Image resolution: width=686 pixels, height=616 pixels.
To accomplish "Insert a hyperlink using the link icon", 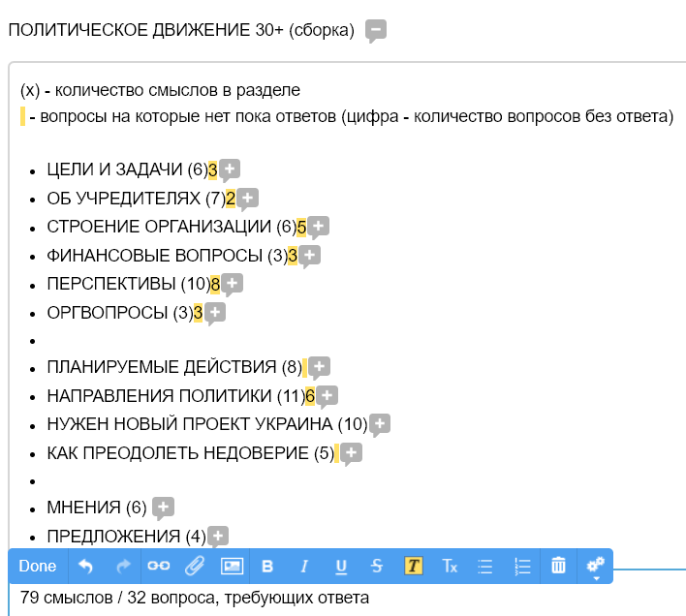I will click(x=158, y=567).
